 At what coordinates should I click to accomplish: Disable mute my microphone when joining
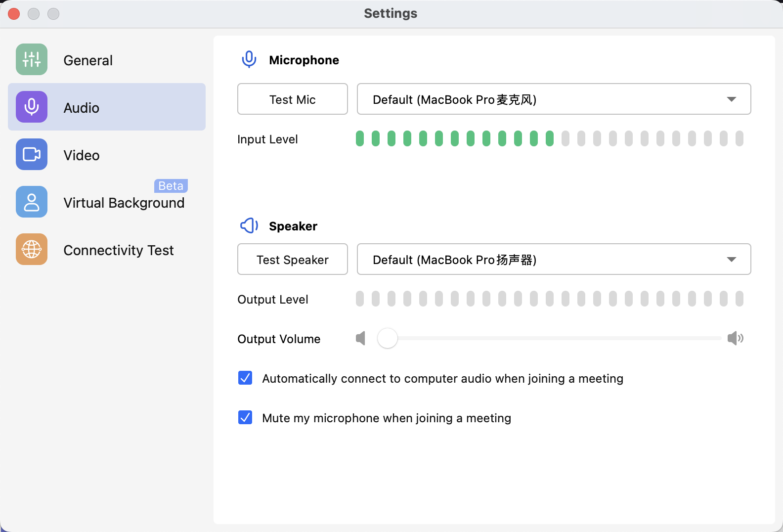tap(245, 418)
